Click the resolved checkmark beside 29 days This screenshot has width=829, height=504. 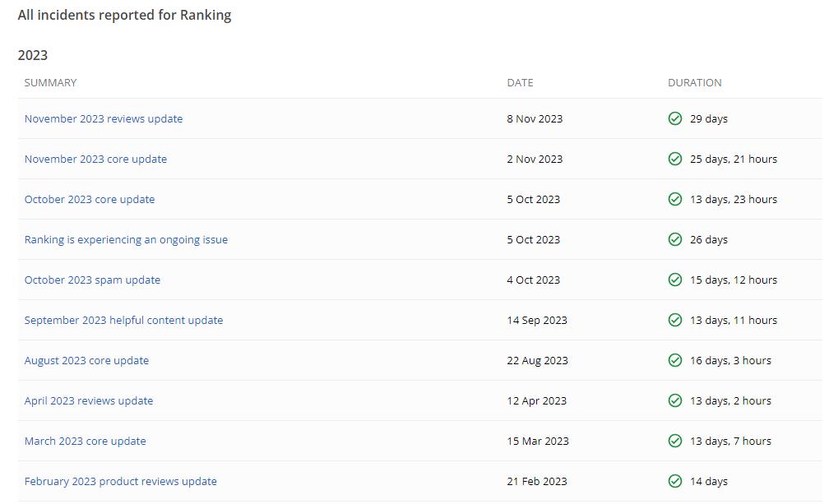pyautogui.click(x=675, y=118)
